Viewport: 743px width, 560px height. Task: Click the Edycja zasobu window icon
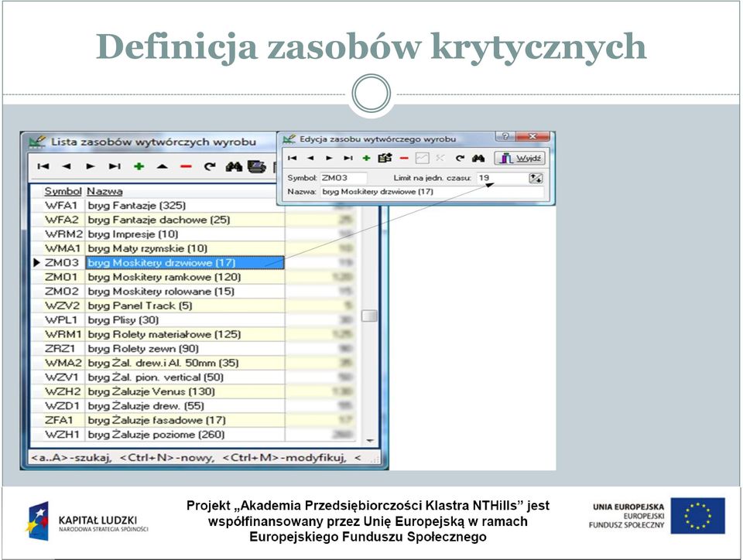point(289,139)
